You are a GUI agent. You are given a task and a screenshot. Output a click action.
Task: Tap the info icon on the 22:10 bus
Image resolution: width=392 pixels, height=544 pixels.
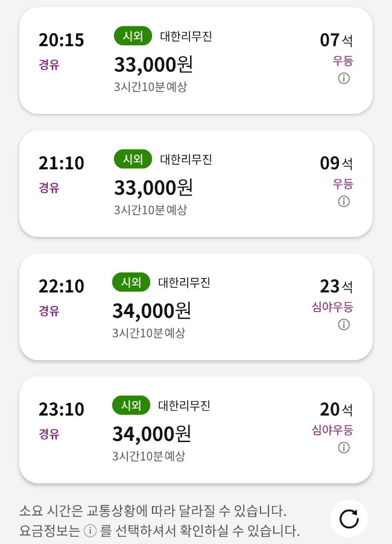point(344,324)
